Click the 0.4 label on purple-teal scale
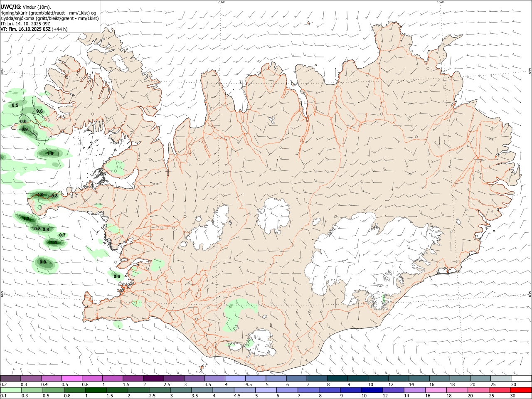The image size is (532, 399). point(44,384)
